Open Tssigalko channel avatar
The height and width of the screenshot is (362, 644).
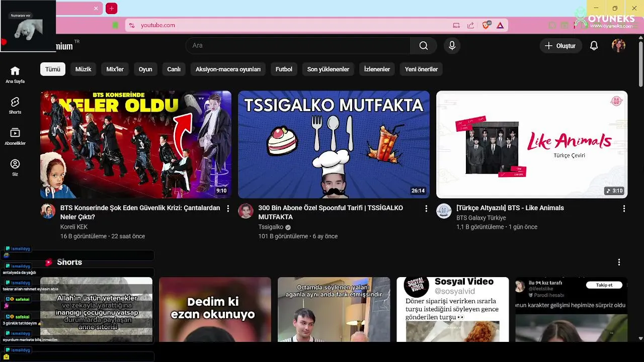[246, 211]
